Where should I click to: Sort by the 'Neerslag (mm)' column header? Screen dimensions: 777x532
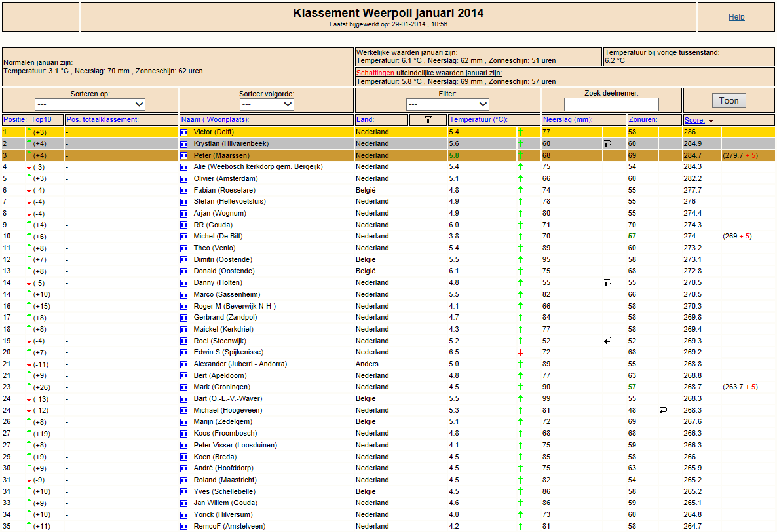567,120
